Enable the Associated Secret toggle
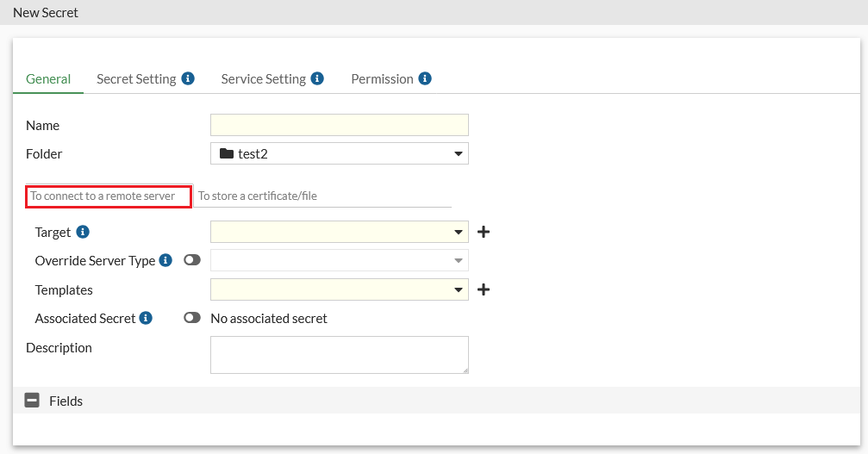 click(x=192, y=317)
